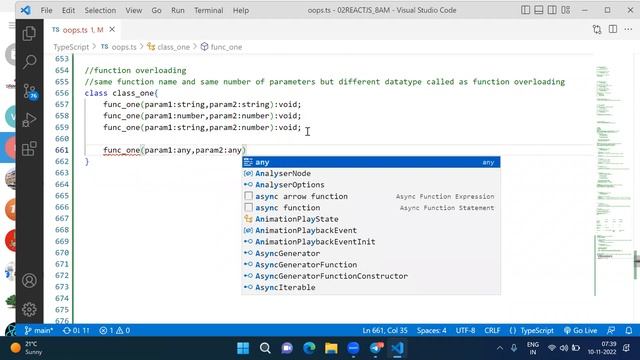Click feedback icon in status bar
The image size is (640, 360).
[x=611, y=330]
